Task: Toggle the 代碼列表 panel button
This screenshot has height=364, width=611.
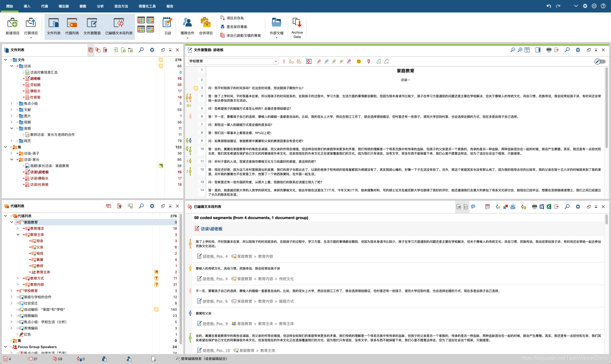Action: tap(72, 26)
